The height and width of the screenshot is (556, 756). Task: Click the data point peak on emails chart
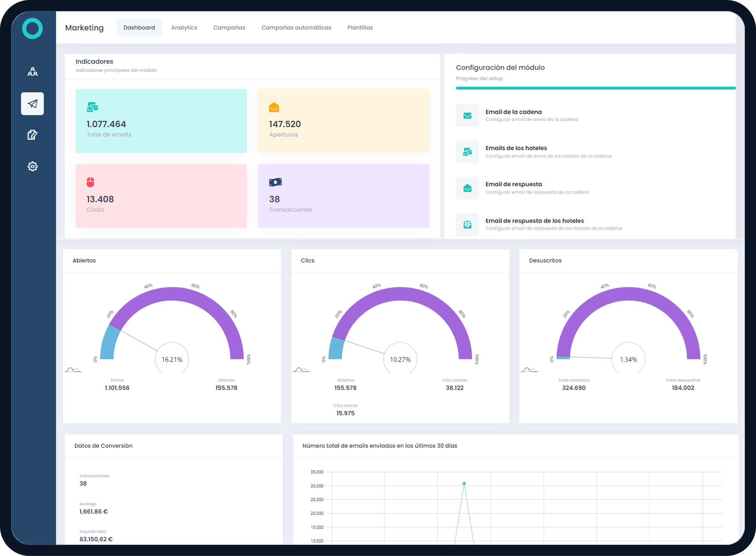coord(464,483)
